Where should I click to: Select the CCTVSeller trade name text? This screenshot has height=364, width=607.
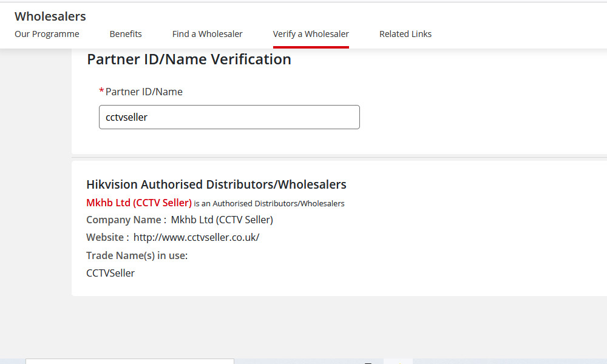tap(110, 273)
